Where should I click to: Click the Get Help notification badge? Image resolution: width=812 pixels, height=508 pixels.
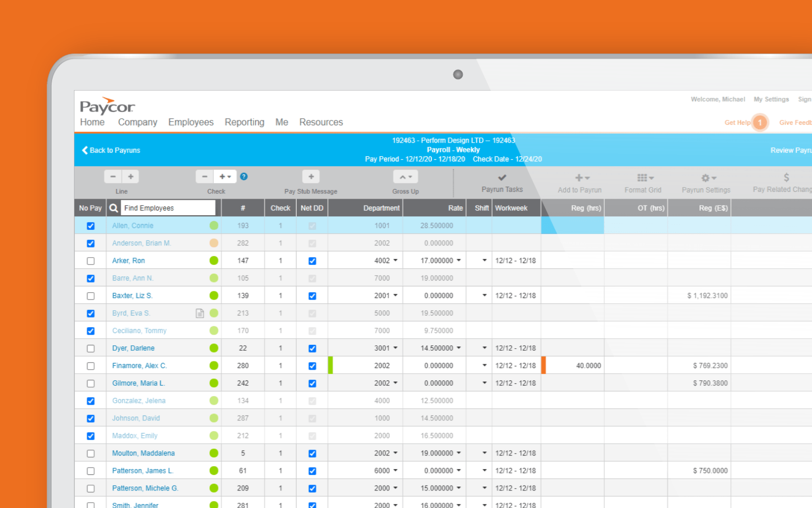coord(759,122)
